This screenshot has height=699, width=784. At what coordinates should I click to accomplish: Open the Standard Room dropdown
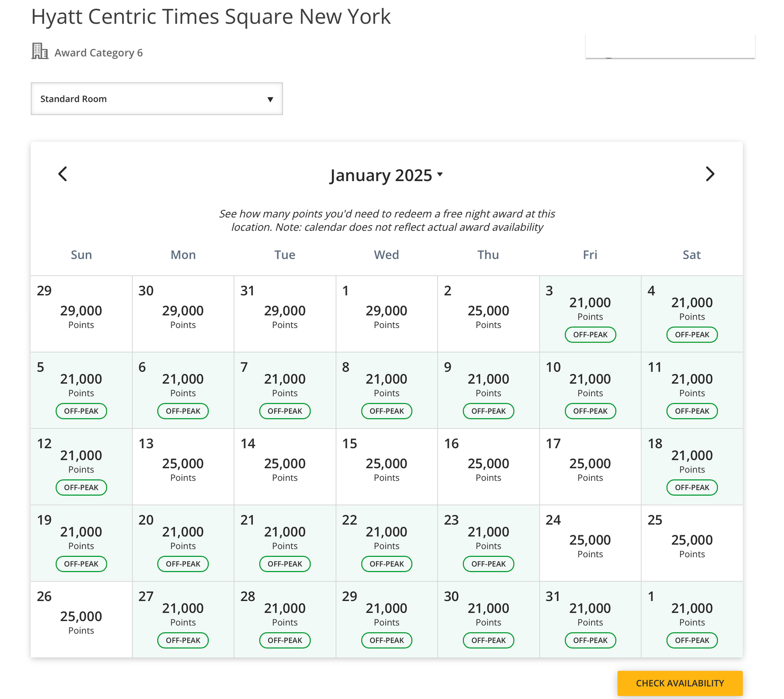[157, 99]
